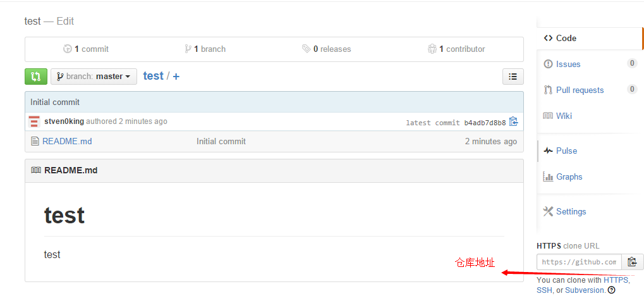Copy clone URL to clipboard button
644x303 pixels.
pos(632,262)
